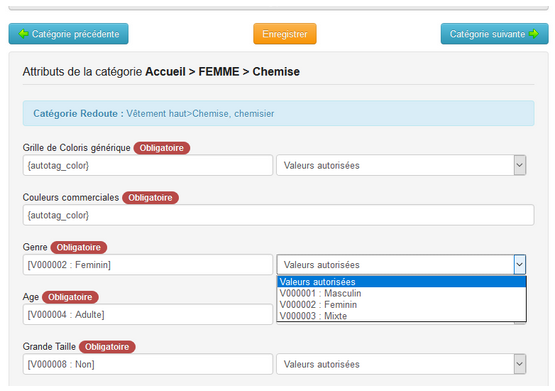The width and height of the screenshot is (555, 391).
Task: Focus Grande Taille field showing Non
Action: 148,364
